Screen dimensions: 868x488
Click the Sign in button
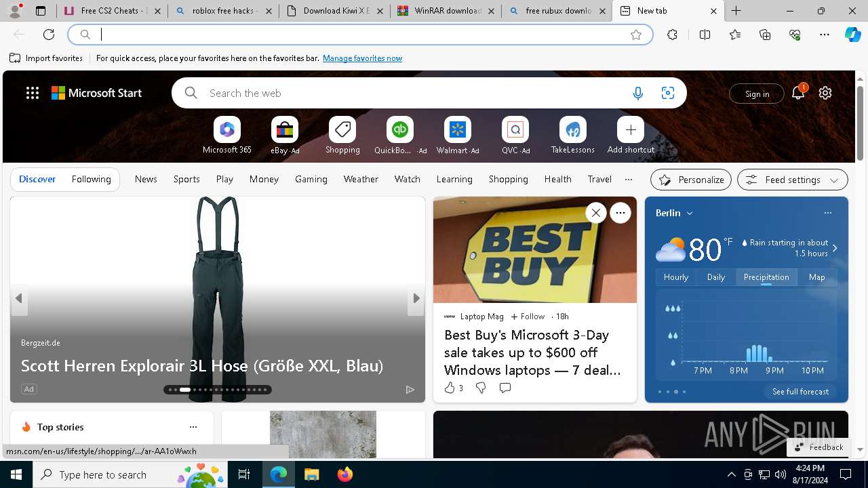tap(757, 94)
